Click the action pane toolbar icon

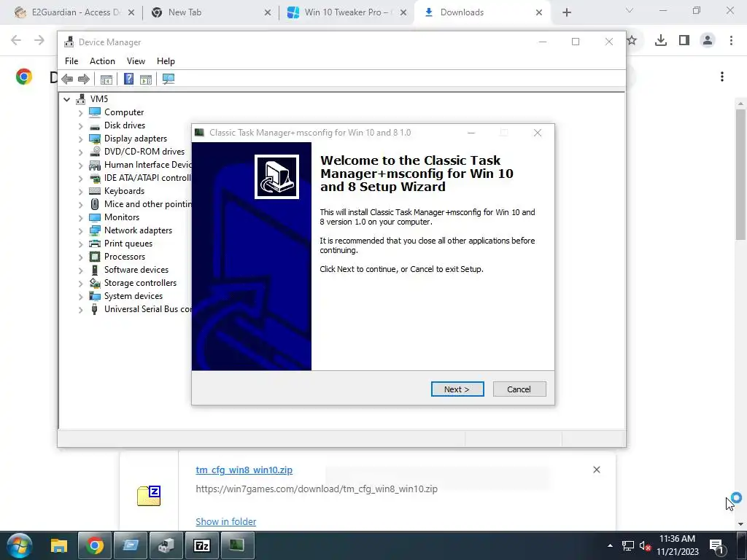(x=146, y=79)
